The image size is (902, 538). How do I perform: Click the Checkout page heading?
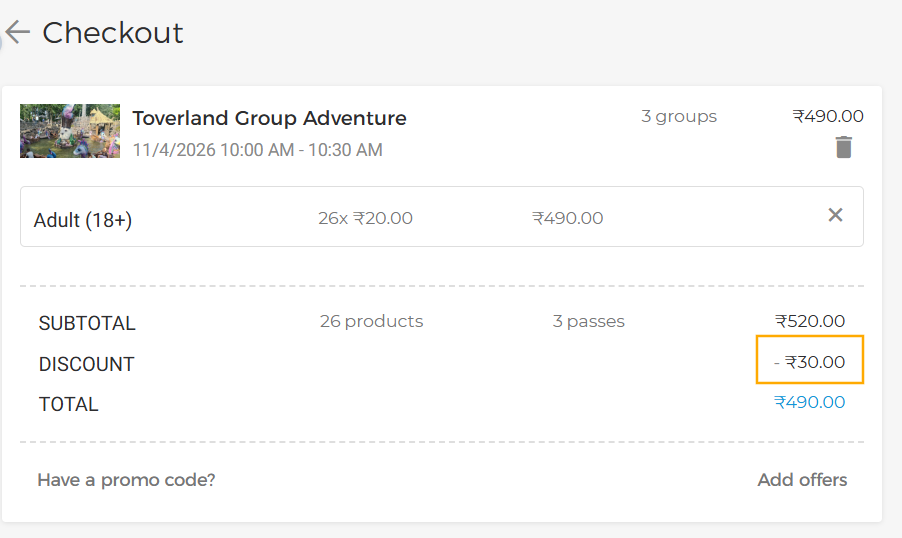(x=113, y=33)
